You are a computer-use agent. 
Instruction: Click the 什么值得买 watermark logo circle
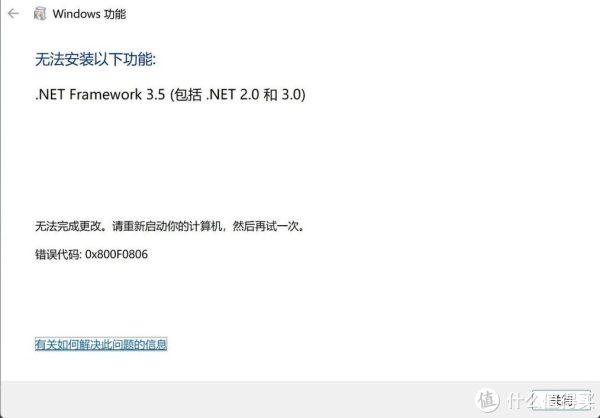488,401
